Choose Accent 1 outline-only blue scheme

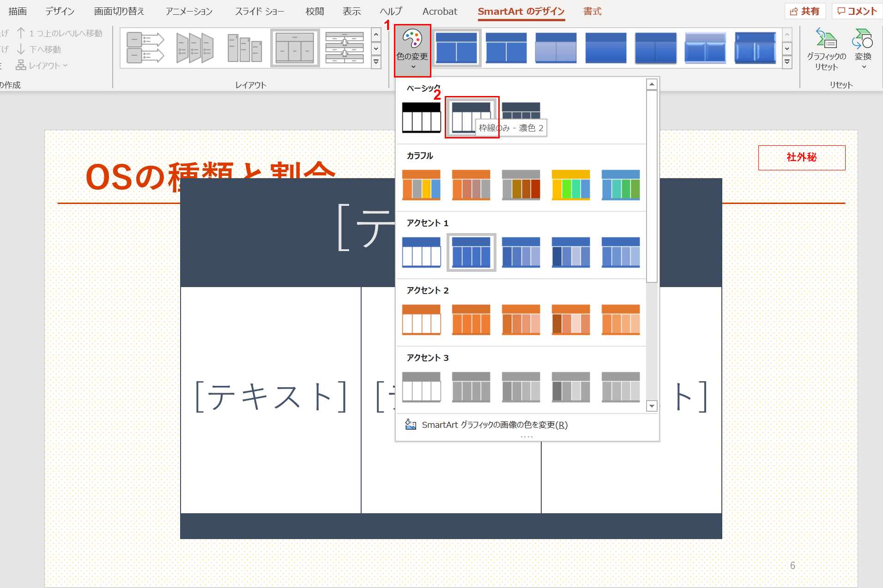421,252
